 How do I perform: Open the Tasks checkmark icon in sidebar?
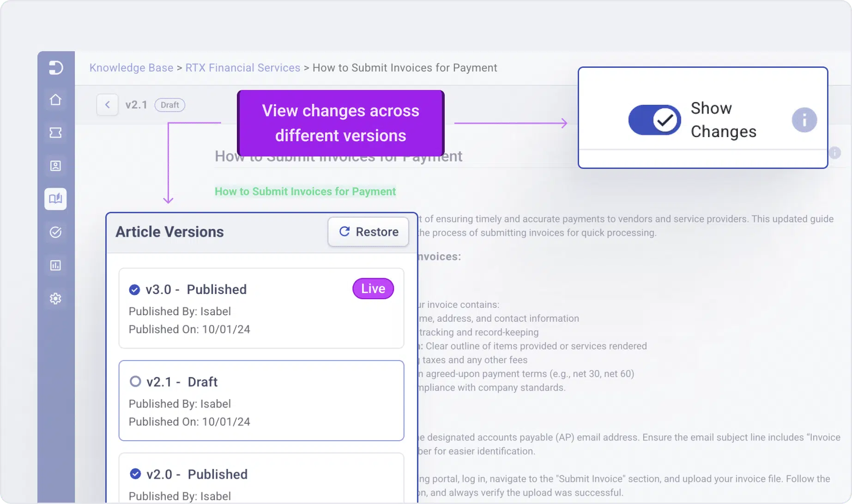55,232
